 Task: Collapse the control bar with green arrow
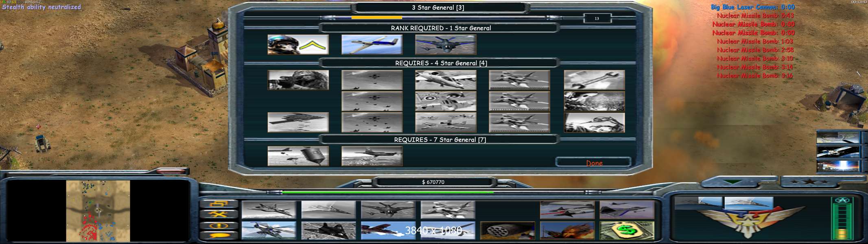(x=732, y=182)
